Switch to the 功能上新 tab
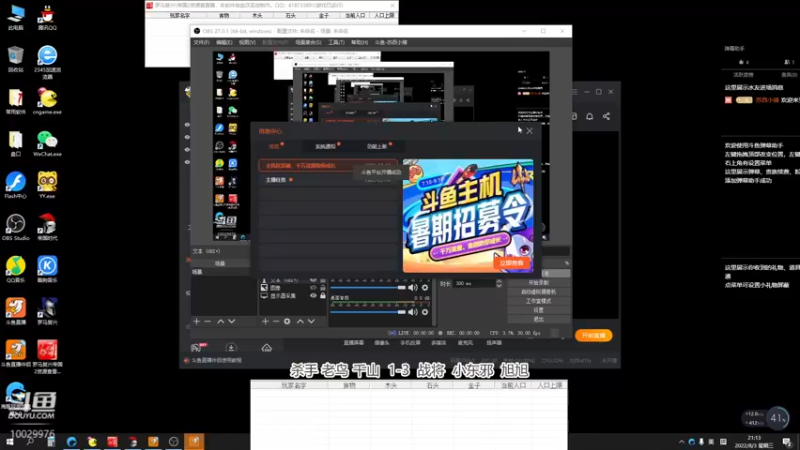Viewport: 800px width, 450px height. coord(377,146)
